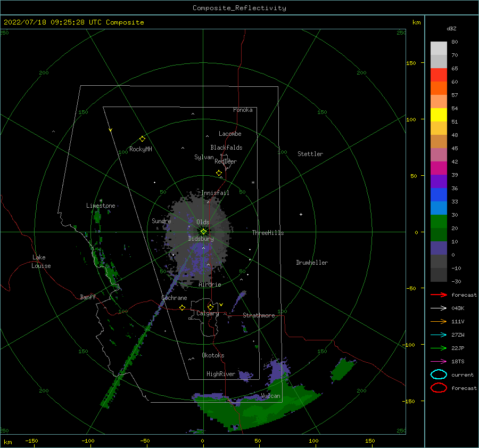Click the cyan 27ZW arrow legend icon
The height and width of the screenshot is (448, 479).
click(439, 335)
